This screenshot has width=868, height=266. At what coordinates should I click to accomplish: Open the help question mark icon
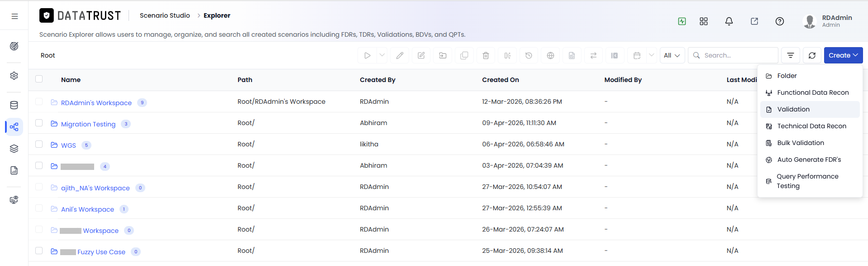[x=779, y=21]
